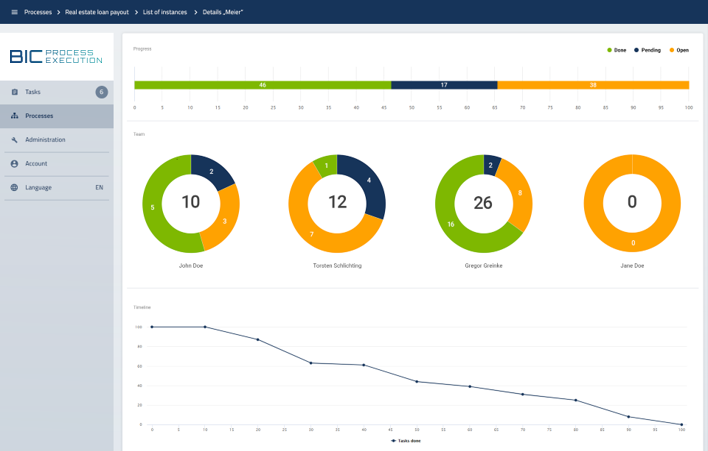Image resolution: width=708 pixels, height=451 pixels.
Task: Click the Progress section heading
Action: (142, 49)
